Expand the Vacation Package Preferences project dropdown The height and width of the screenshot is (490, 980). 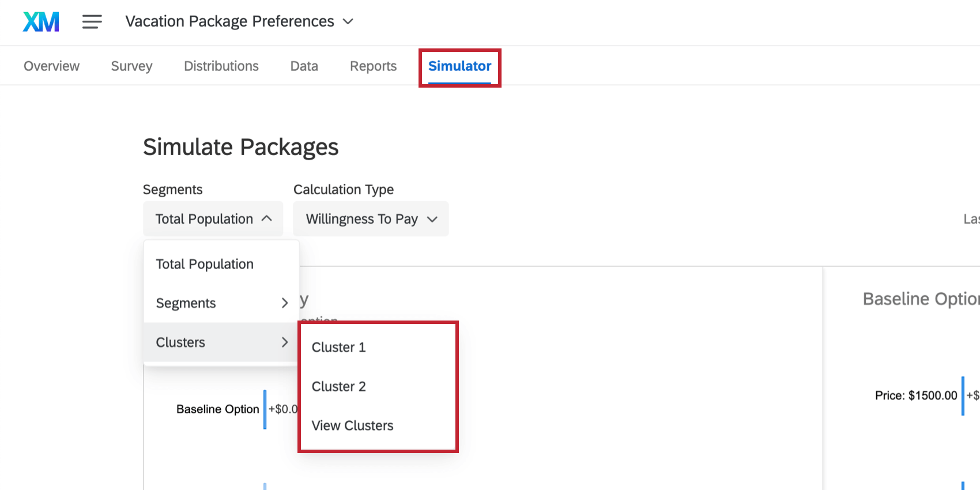pyautogui.click(x=348, y=21)
